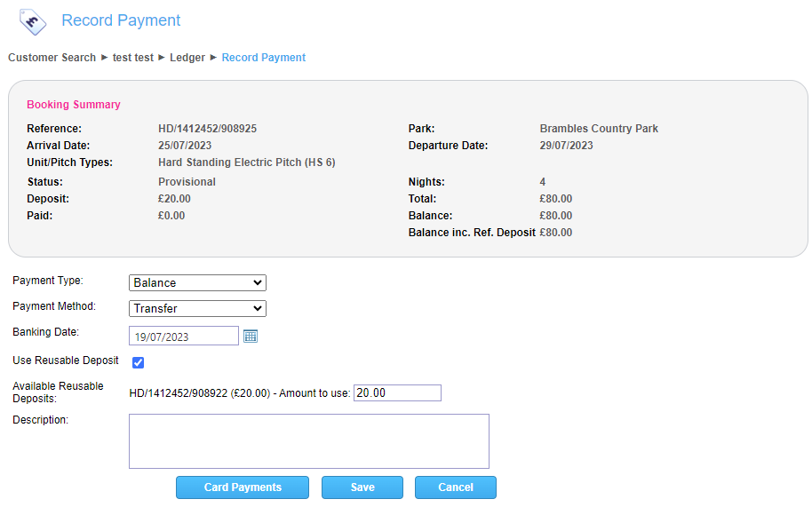Go to Customer Search in the breadcrumb
The image size is (812, 515).
(52, 58)
